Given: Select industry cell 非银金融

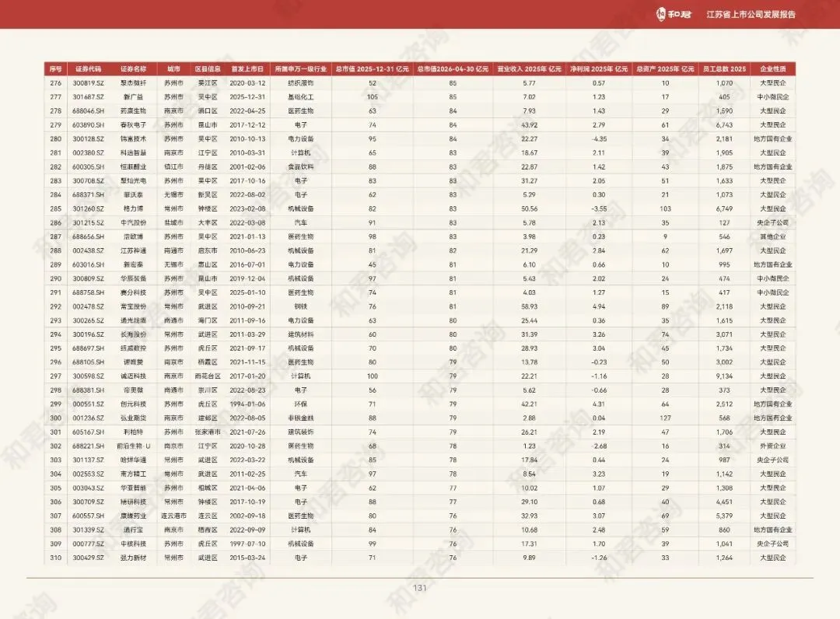Looking at the screenshot, I should click(300, 418).
